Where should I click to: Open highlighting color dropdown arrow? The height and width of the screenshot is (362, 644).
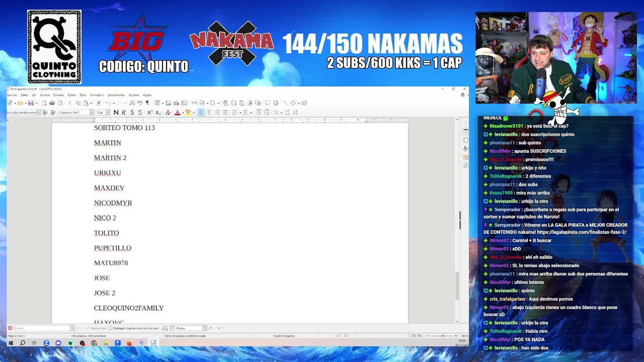click(x=194, y=113)
